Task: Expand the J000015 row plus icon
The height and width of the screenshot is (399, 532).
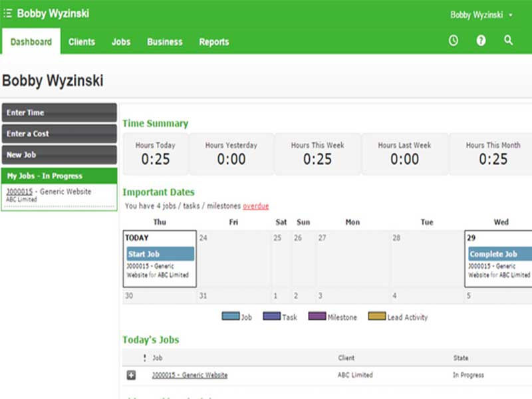Action: tap(131, 375)
